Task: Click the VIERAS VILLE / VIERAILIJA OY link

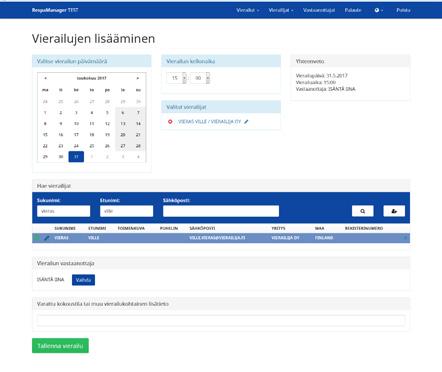Action: click(x=209, y=122)
